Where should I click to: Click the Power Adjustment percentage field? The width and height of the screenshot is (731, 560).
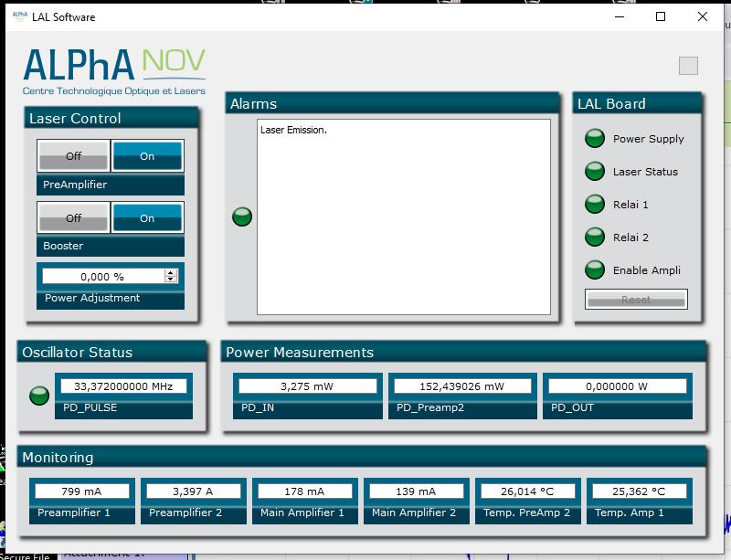[102, 276]
